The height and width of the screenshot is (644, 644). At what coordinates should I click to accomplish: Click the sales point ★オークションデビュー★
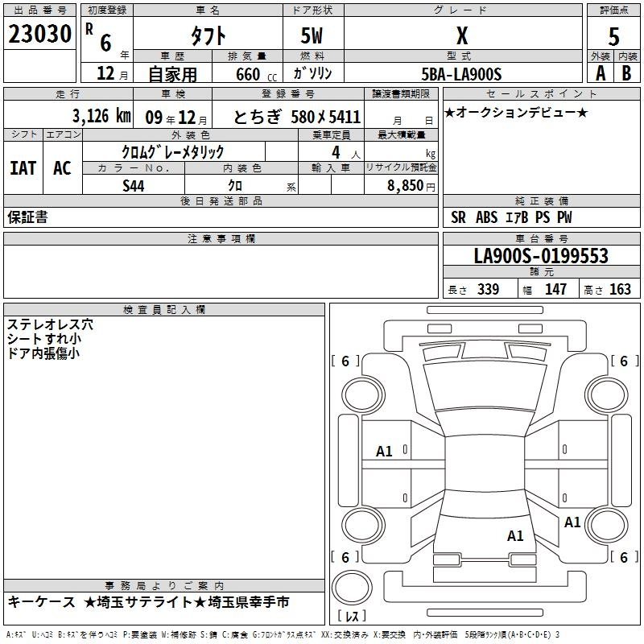(x=516, y=112)
